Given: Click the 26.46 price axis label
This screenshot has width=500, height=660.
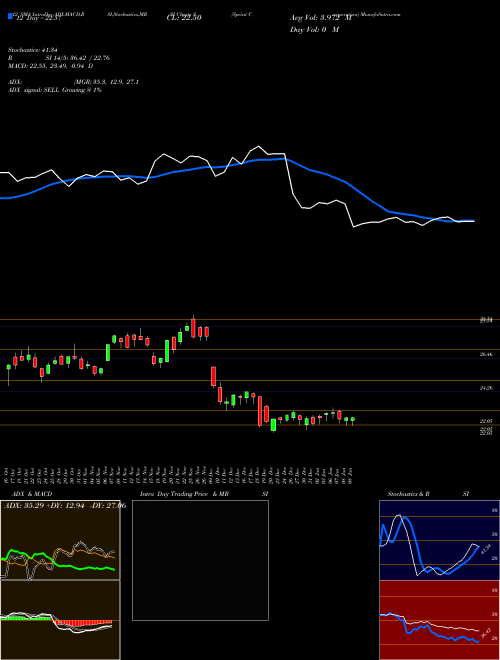Looking at the screenshot, I should (x=486, y=355).
